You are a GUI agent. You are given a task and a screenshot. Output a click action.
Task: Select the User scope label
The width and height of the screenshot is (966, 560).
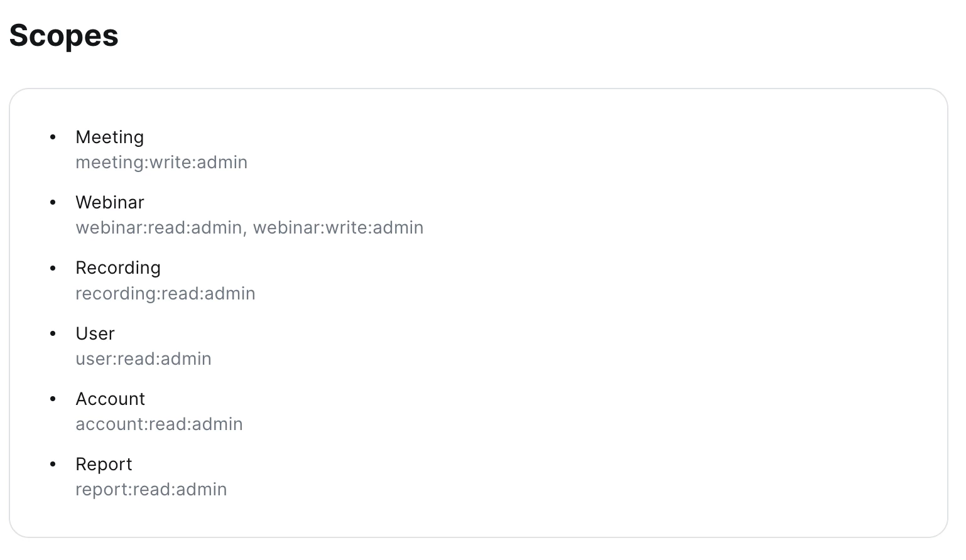point(95,333)
